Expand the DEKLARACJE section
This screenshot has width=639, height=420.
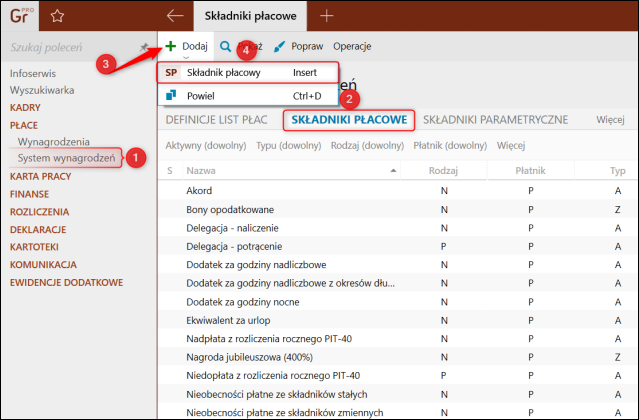(x=38, y=229)
